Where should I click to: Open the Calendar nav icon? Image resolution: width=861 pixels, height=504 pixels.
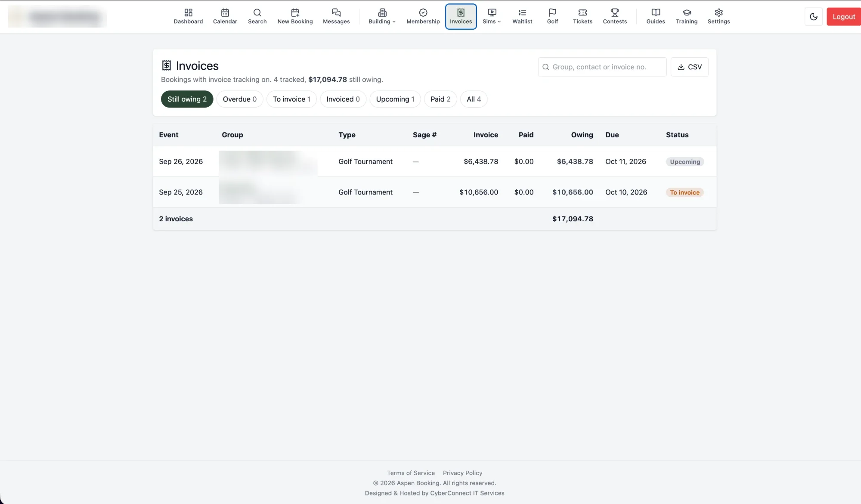click(225, 16)
